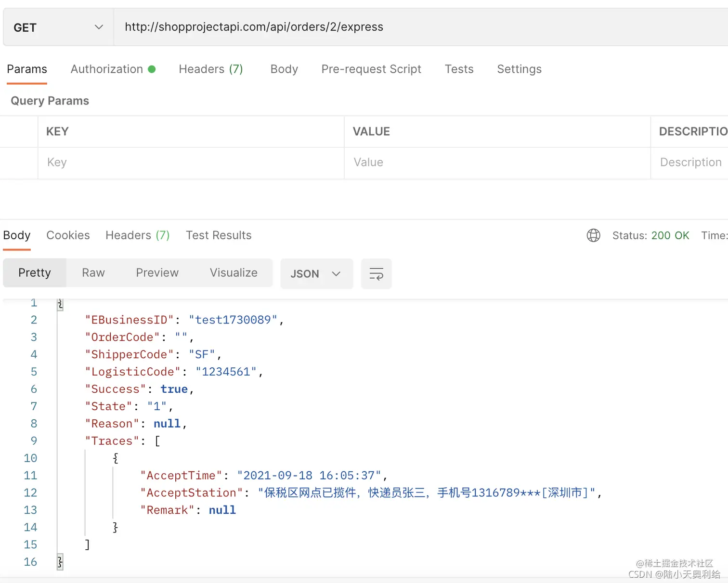
Task: Open response Headers (7) tab
Action: click(138, 235)
